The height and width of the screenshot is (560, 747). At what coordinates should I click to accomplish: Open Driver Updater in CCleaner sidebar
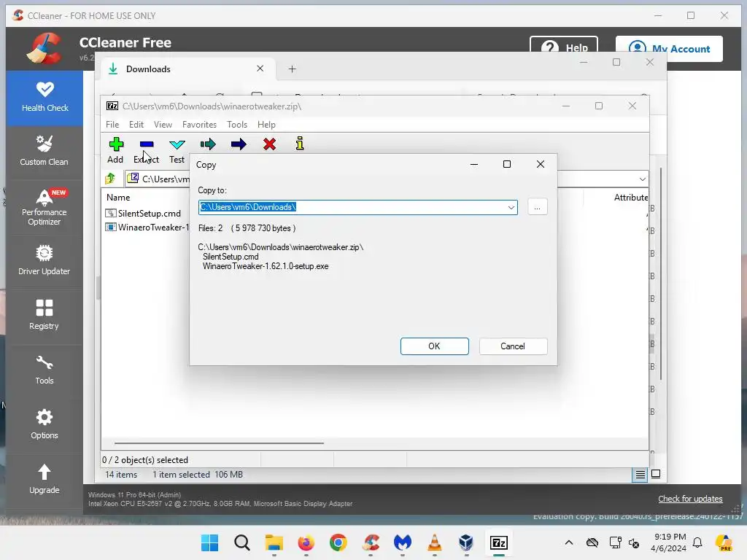coord(44,260)
